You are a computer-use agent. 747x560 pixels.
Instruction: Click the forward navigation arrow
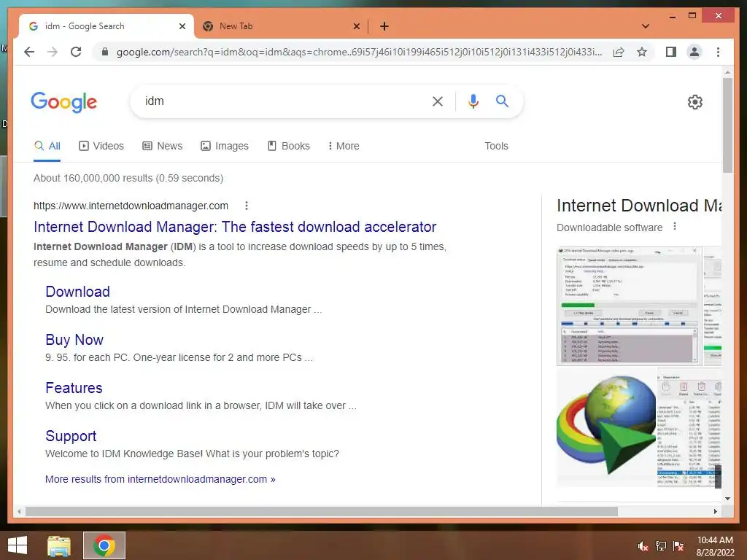click(x=53, y=52)
